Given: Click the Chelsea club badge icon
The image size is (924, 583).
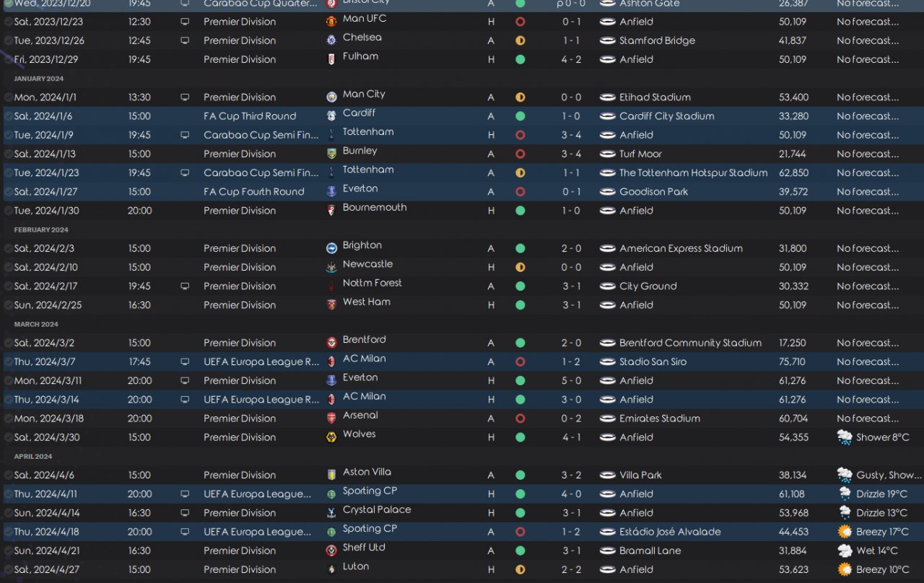Looking at the screenshot, I should [331, 40].
